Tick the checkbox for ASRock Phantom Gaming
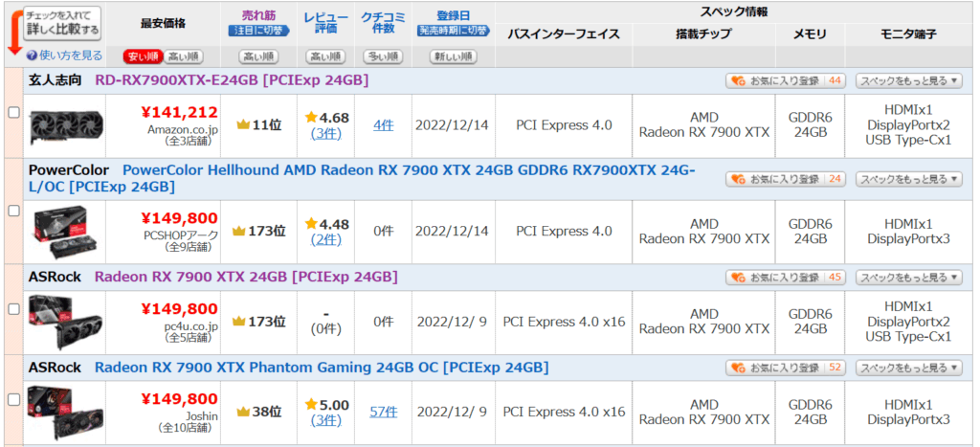Image resolution: width=980 pixels, height=447 pixels. click(x=13, y=399)
